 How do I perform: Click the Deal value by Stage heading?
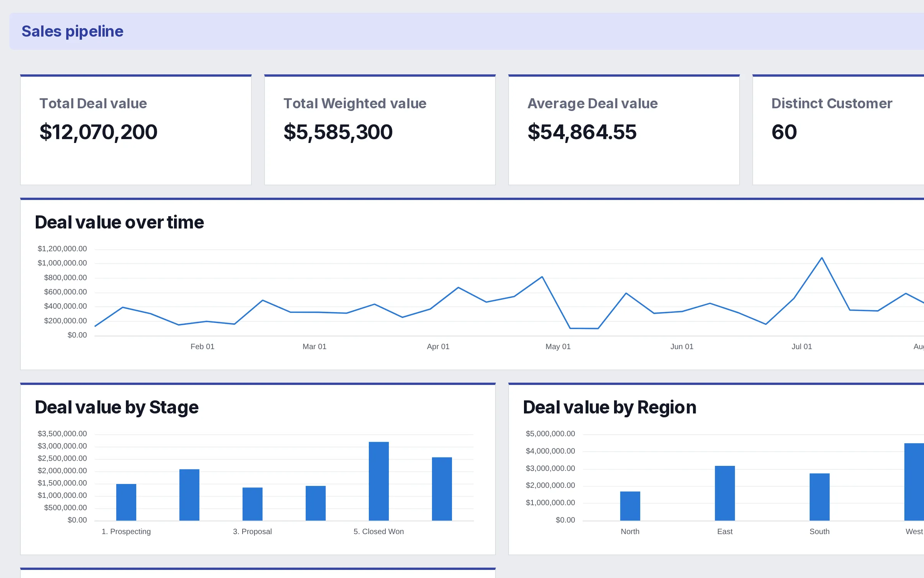click(117, 407)
